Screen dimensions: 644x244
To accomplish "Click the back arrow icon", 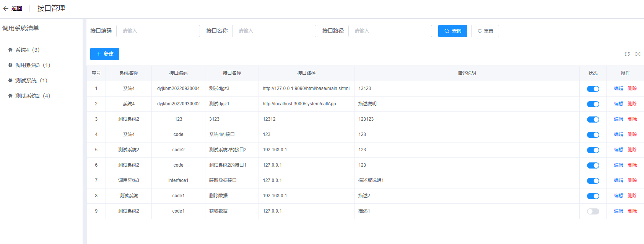I will tap(6, 8).
